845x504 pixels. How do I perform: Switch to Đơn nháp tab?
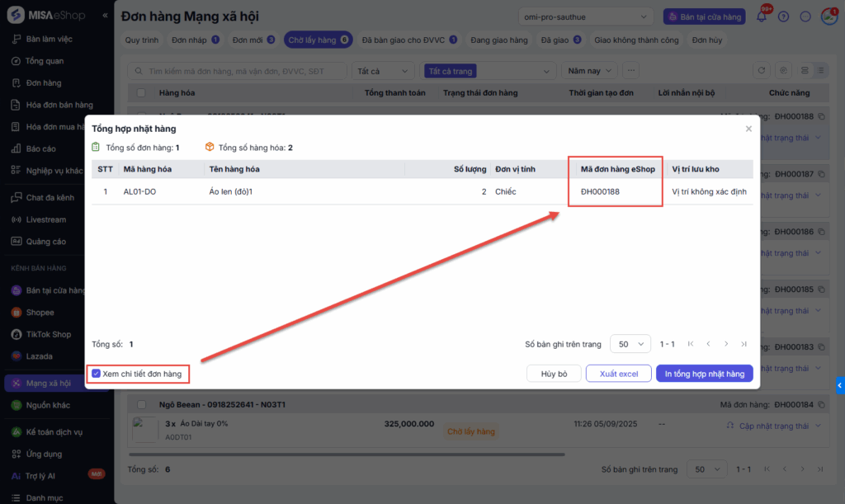(195, 40)
